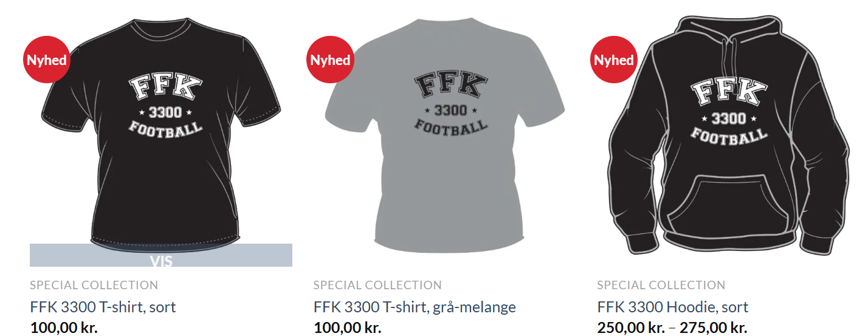Click the FFK Football print on hoodie
Viewport: 868px width, 336px height.
point(729,110)
